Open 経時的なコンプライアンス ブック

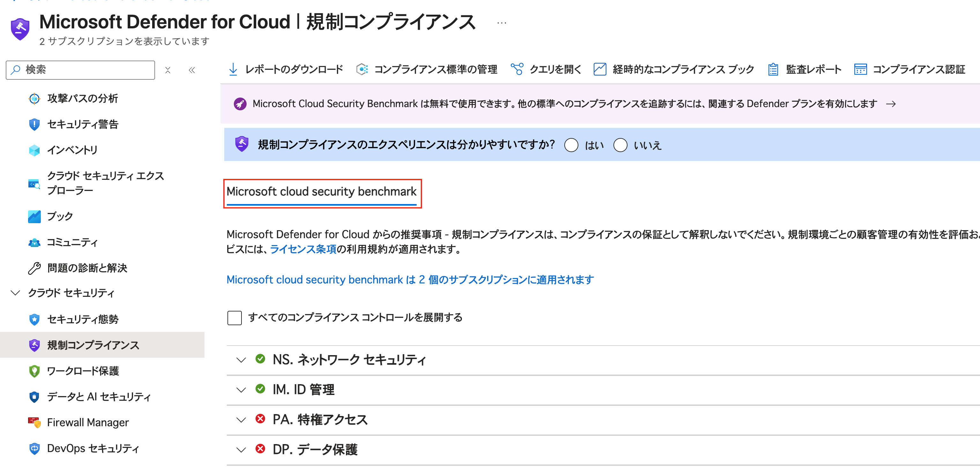[683, 69]
